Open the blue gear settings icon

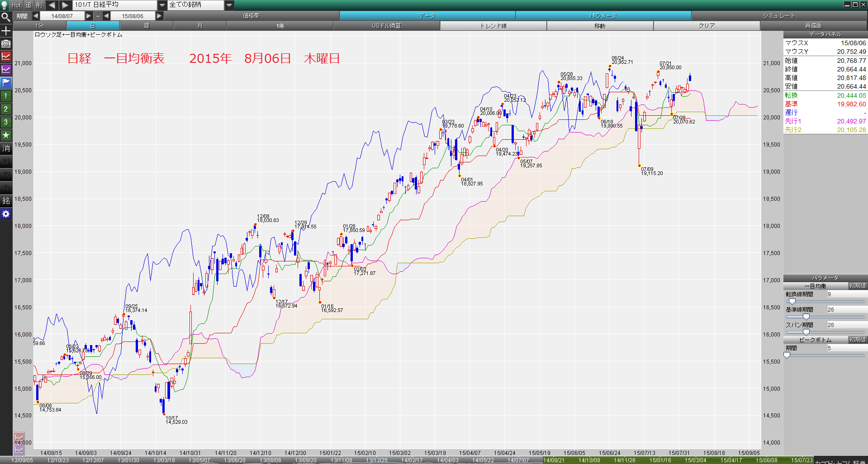click(x=6, y=214)
